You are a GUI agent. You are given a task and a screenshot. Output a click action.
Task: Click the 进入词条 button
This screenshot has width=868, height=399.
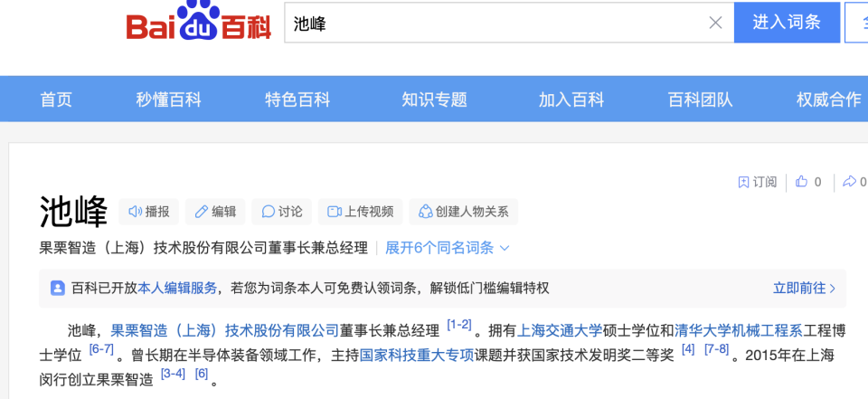[787, 22]
